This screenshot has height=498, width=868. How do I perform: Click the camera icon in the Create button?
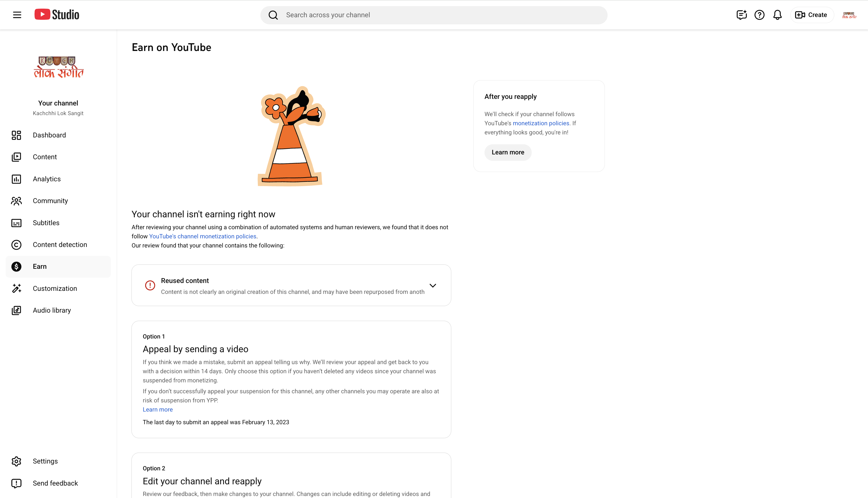800,15
